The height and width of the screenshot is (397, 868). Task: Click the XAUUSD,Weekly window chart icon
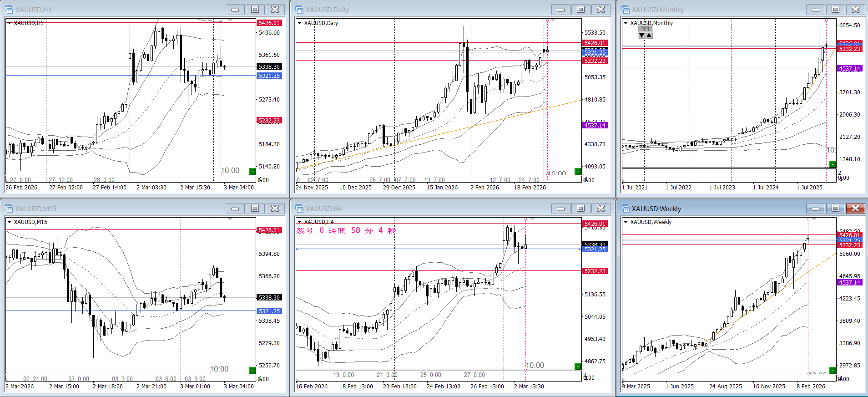pos(626,209)
